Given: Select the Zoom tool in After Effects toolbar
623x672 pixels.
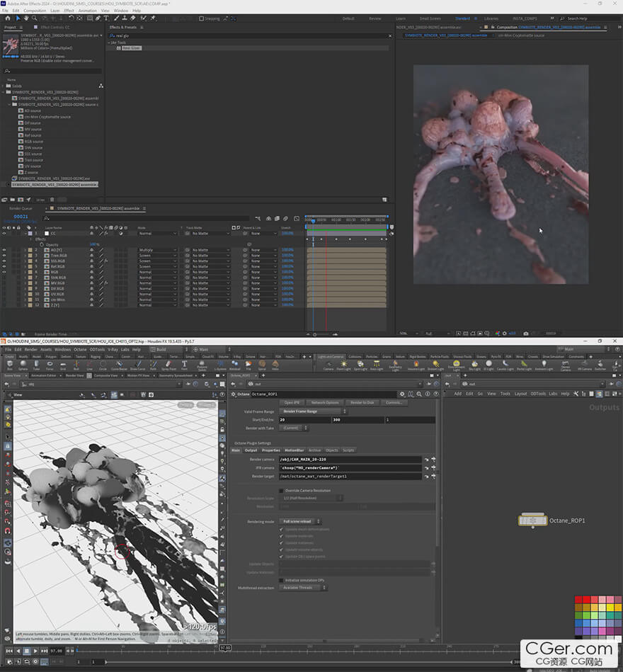Looking at the screenshot, I should 35,18.
